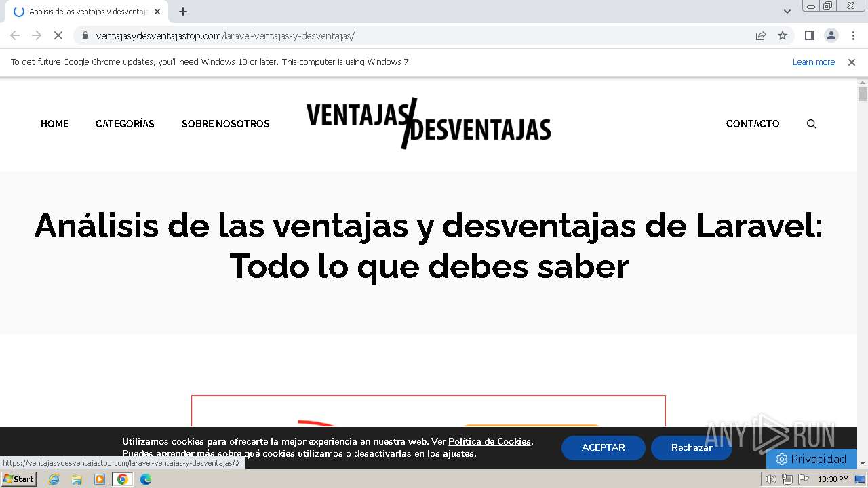This screenshot has height=488, width=868.
Task: Switch to Chrome in taskbar
Action: coord(122,479)
